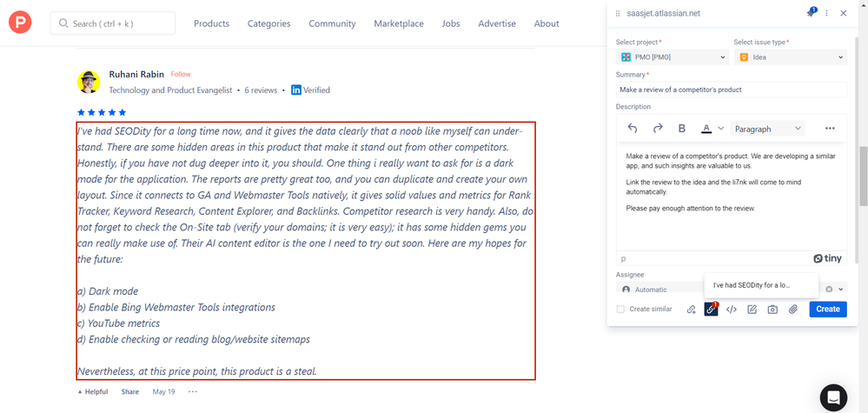Open the Community menu
The width and height of the screenshot is (868, 413).
coord(332,23)
